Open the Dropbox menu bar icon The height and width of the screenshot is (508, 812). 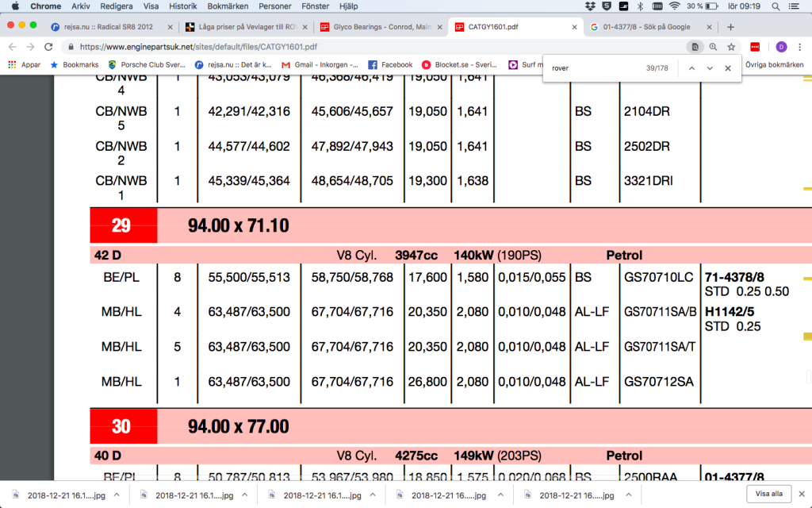[590, 6]
